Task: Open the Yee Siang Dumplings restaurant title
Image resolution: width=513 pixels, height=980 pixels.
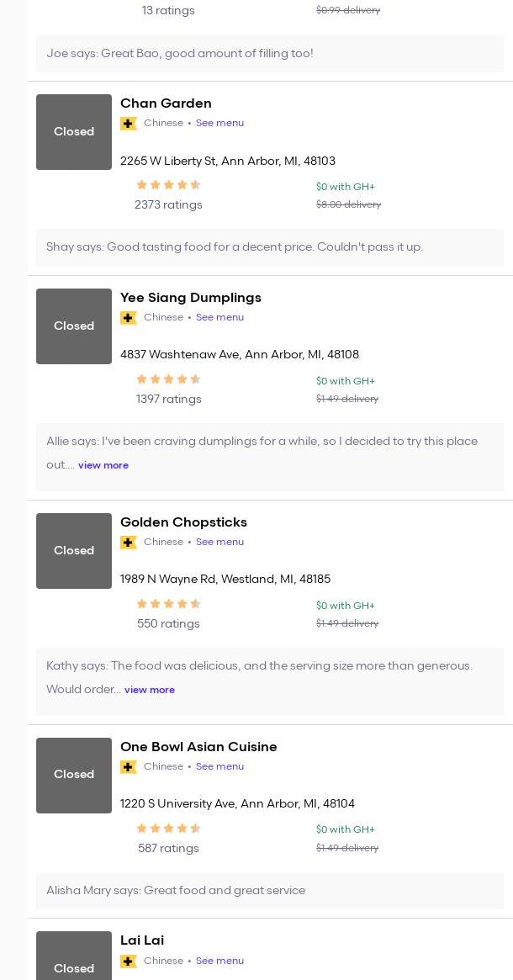Action: 191,298
